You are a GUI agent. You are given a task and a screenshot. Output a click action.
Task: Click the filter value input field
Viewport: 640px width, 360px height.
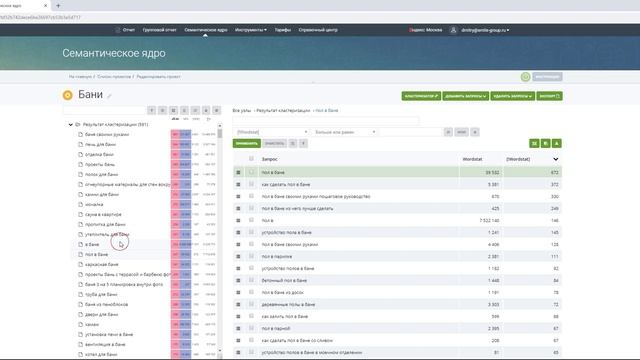(410, 132)
